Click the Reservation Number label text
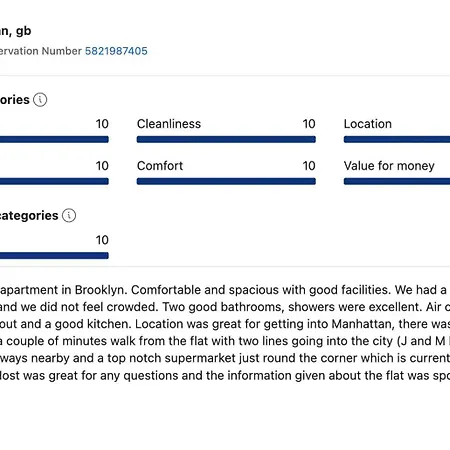 click(41, 51)
